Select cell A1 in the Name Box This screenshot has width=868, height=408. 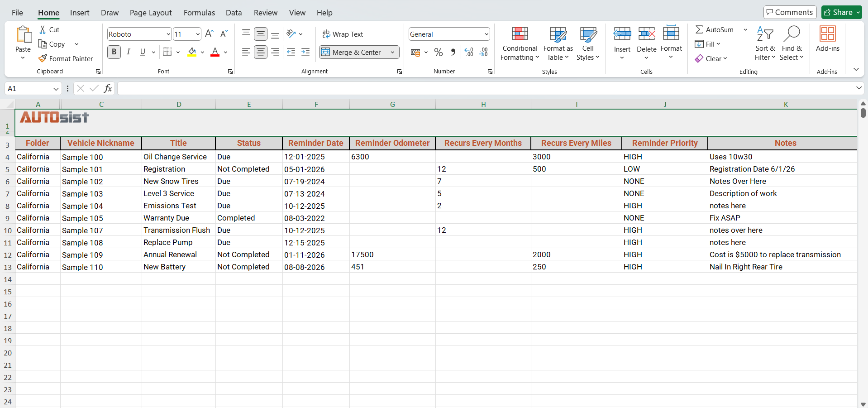(x=27, y=88)
